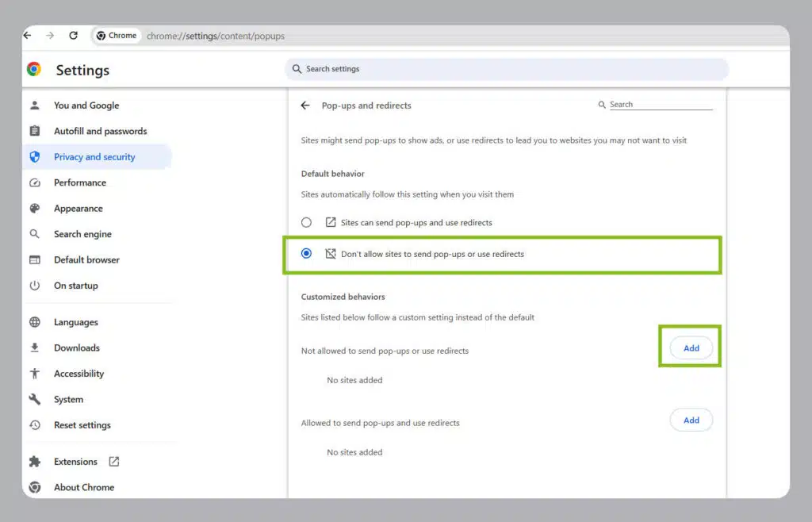Click the Default behavior heading
812x522 pixels.
tap(332, 174)
